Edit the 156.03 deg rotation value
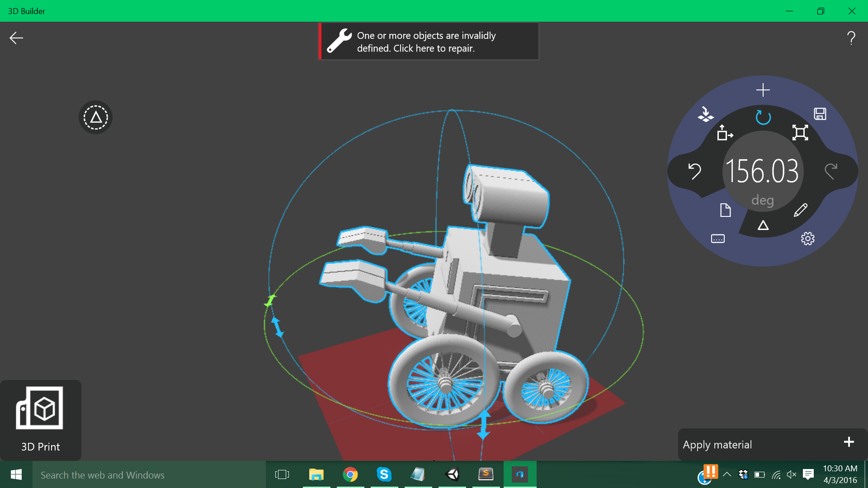This screenshot has width=868, height=488. (763, 172)
